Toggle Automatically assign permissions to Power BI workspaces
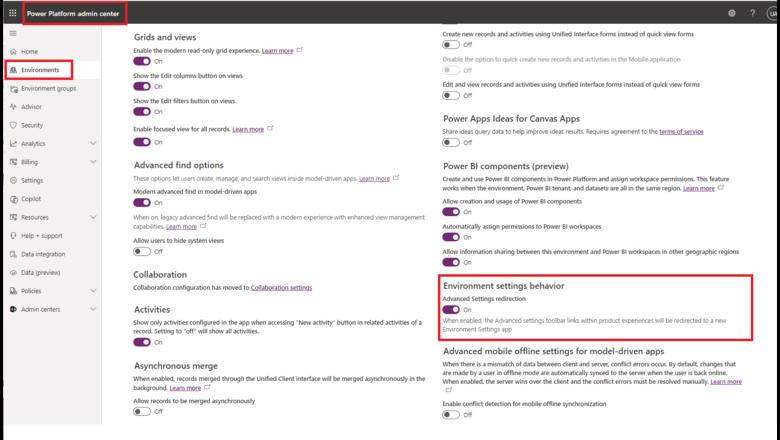 451,237
